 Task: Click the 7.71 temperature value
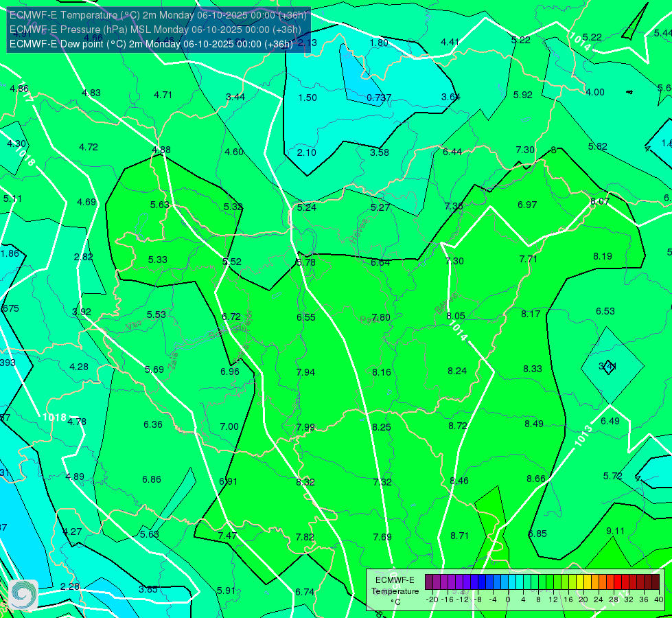[x=528, y=259]
